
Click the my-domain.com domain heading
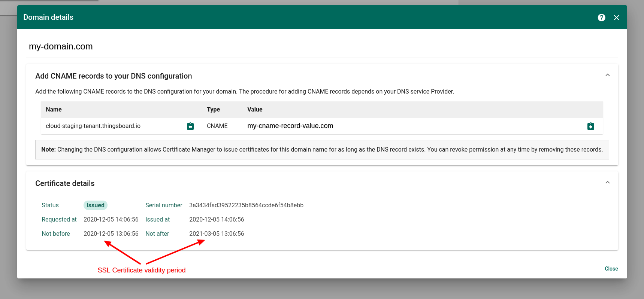click(x=61, y=46)
